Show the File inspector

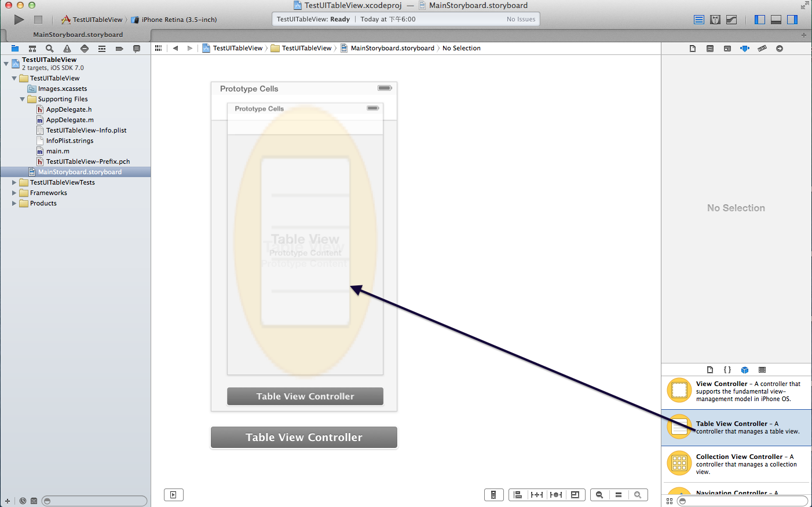(693, 49)
